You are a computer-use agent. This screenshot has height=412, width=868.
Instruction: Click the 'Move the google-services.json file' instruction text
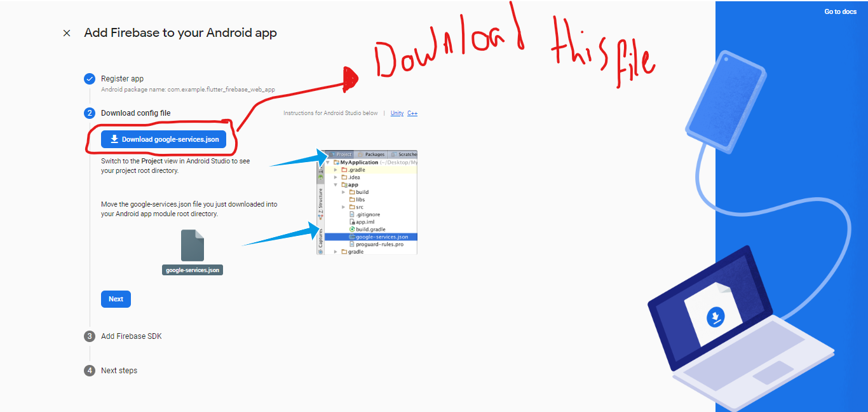pyautogui.click(x=189, y=209)
